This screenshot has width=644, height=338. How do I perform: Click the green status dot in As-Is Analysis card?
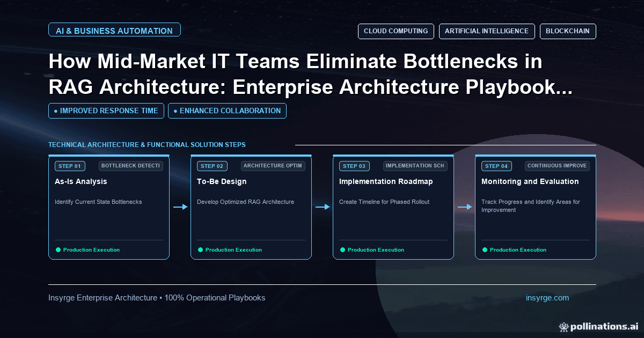point(58,249)
